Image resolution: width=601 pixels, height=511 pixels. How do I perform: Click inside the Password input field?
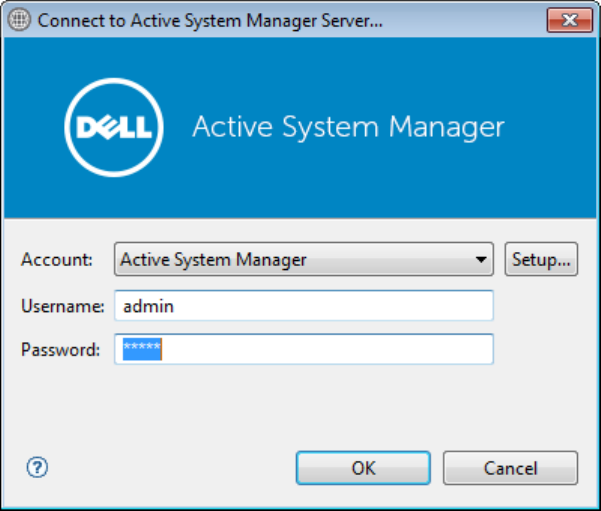pos(303,350)
